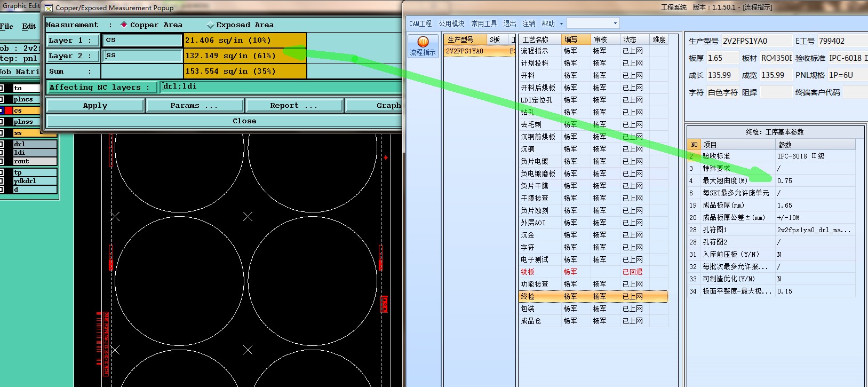Click the Layer 1 input field containing cs

point(142,40)
